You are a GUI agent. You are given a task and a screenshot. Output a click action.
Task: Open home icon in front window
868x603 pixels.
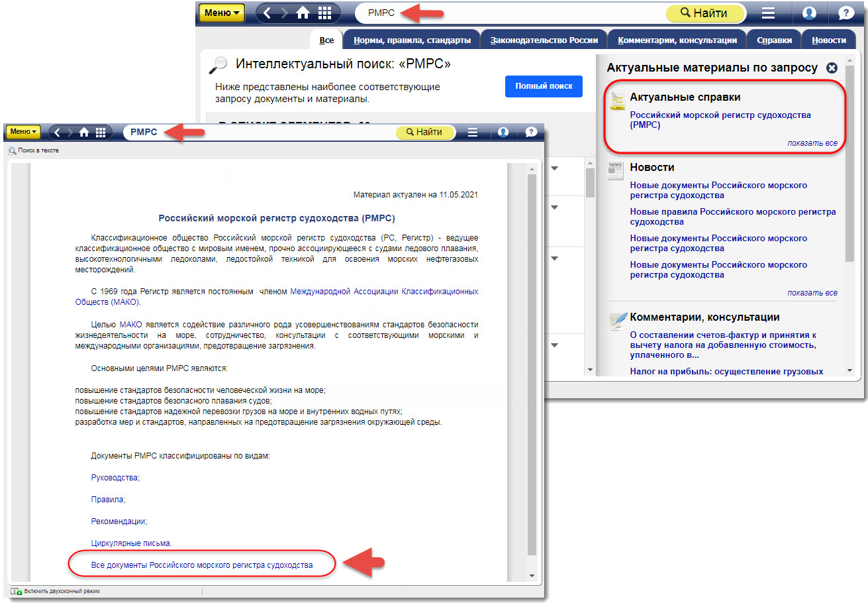coord(84,132)
